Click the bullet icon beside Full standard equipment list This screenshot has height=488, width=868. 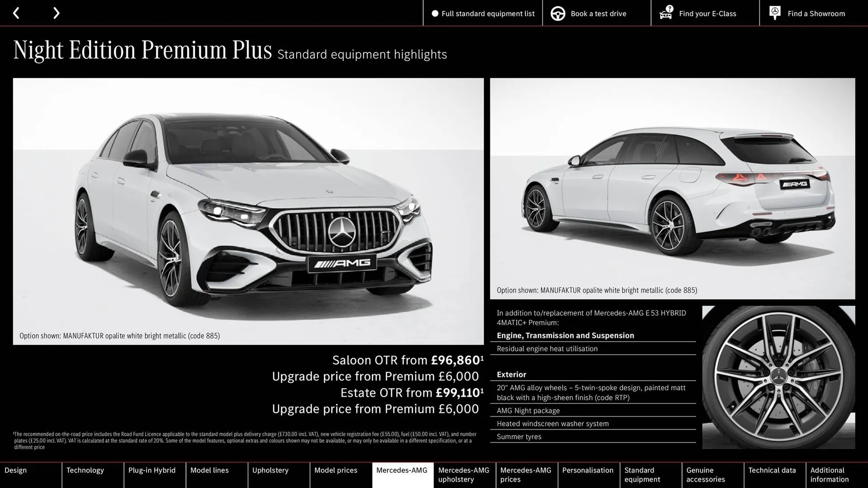pyautogui.click(x=435, y=14)
